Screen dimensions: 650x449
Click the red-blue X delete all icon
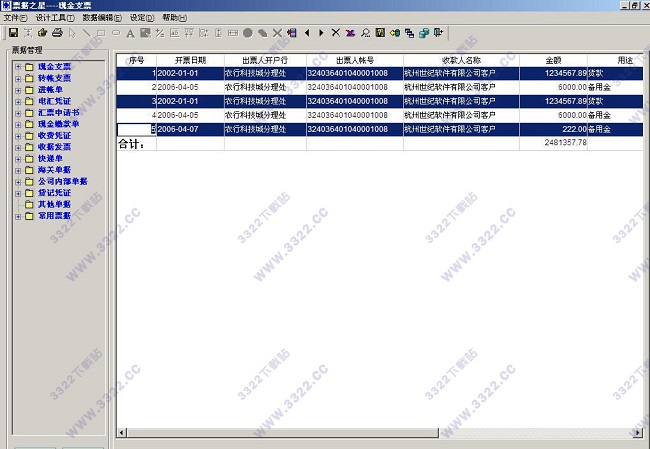point(350,33)
